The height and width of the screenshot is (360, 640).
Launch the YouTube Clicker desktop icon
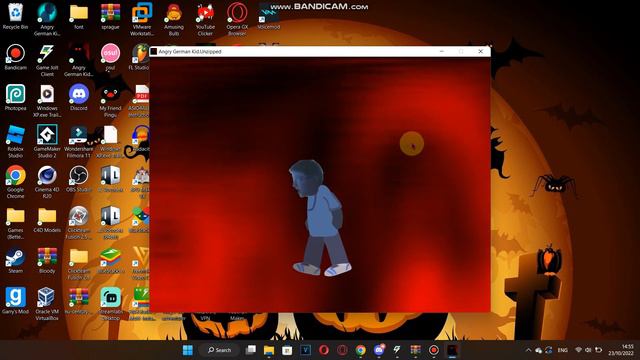coord(205,19)
